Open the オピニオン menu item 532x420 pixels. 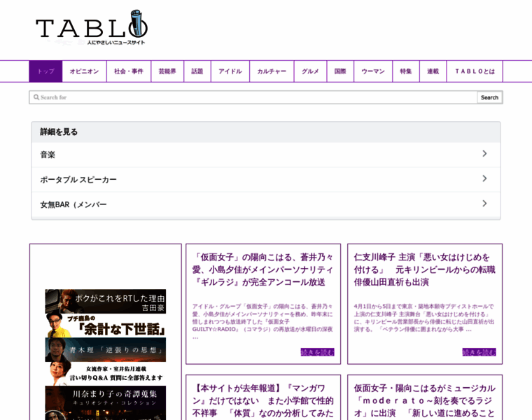85,71
